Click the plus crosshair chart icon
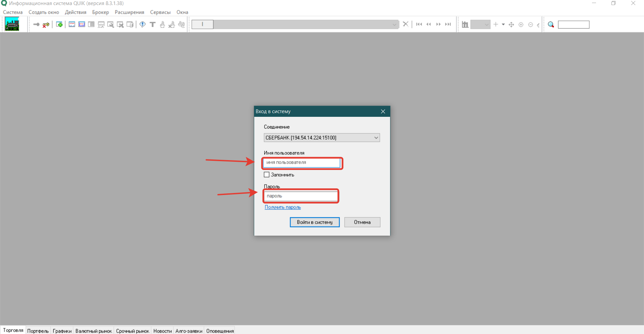This screenshot has height=334, width=644. tap(496, 24)
